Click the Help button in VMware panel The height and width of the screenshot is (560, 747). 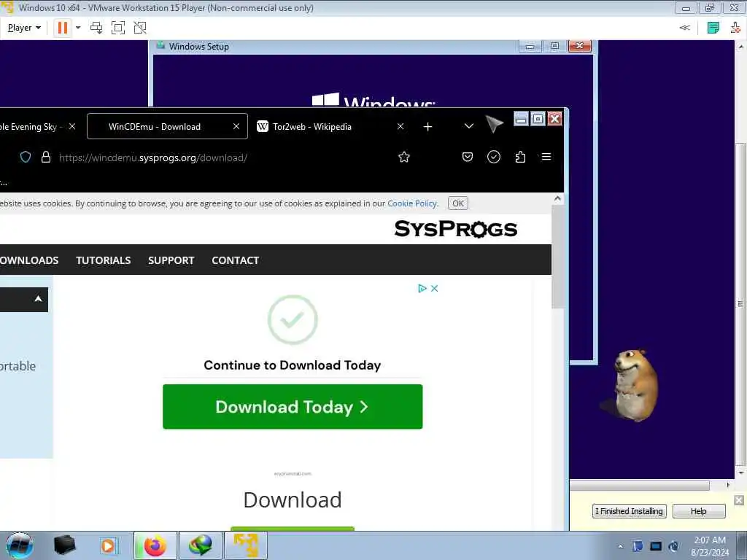tap(698, 511)
